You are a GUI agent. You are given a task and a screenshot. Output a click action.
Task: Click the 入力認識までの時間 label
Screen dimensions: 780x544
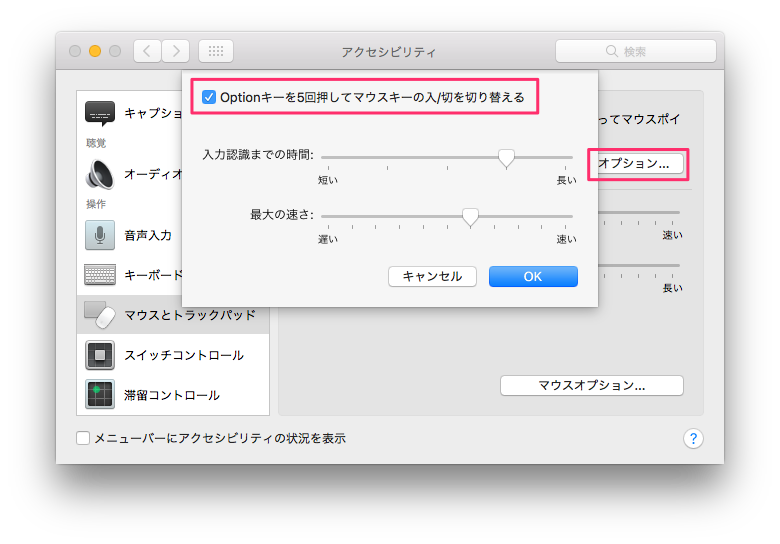point(258,155)
